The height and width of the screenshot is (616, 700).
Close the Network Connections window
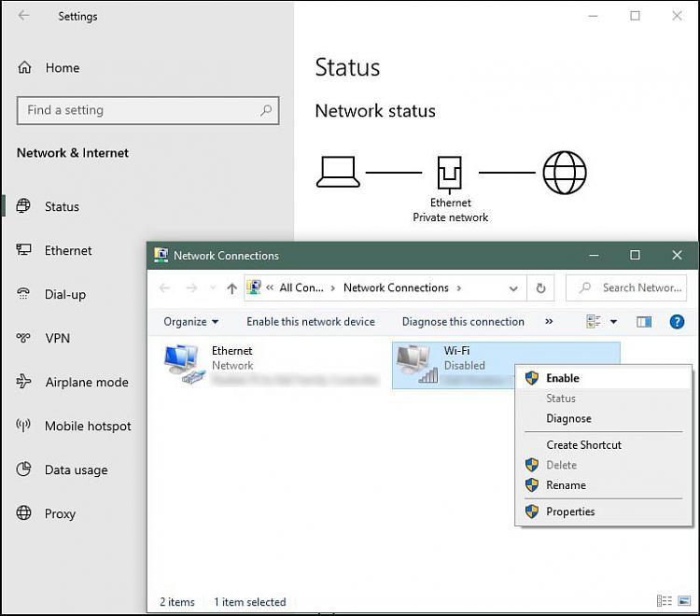point(677,255)
